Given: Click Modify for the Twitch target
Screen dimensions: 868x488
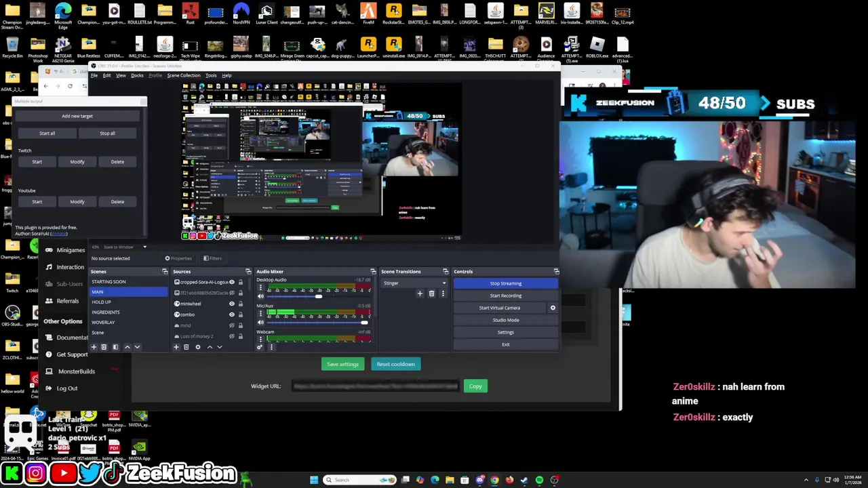Looking at the screenshot, I should point(77,162).
